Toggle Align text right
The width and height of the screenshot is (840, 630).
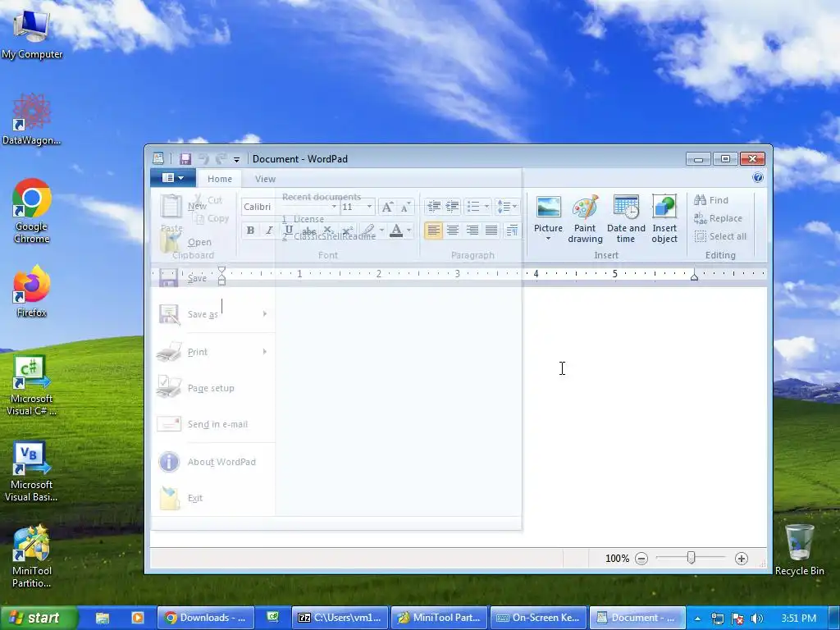pos(472,231)
